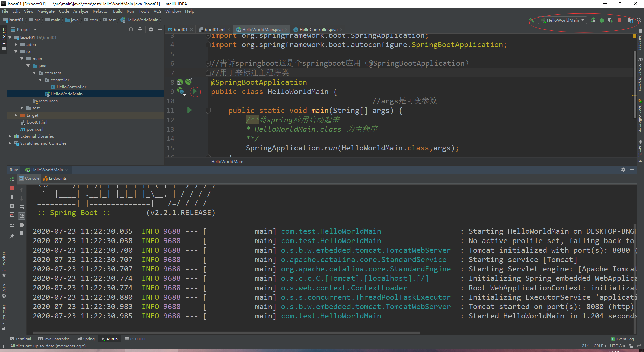644x352 pixels.
Task: Toggle soft-wrap in the console
Action: [22, 207]
